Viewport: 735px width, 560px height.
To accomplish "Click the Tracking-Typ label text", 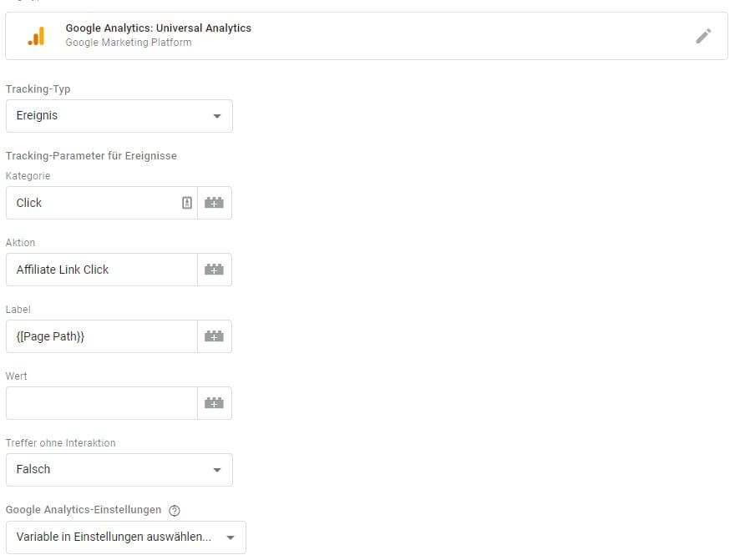I will (x=38, y=89).
